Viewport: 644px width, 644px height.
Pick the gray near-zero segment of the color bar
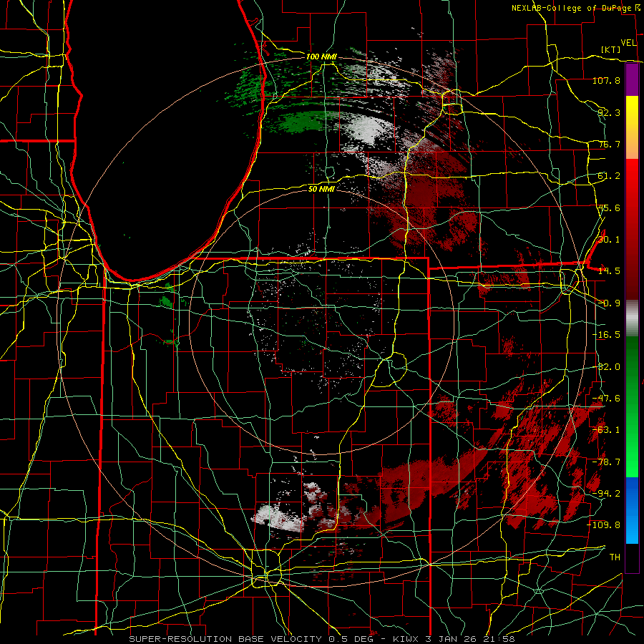click(x=632, y=318)
